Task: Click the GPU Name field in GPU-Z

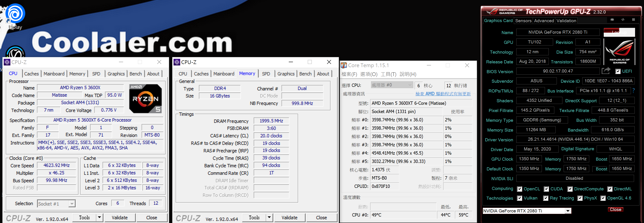Action: coord(558,32)
